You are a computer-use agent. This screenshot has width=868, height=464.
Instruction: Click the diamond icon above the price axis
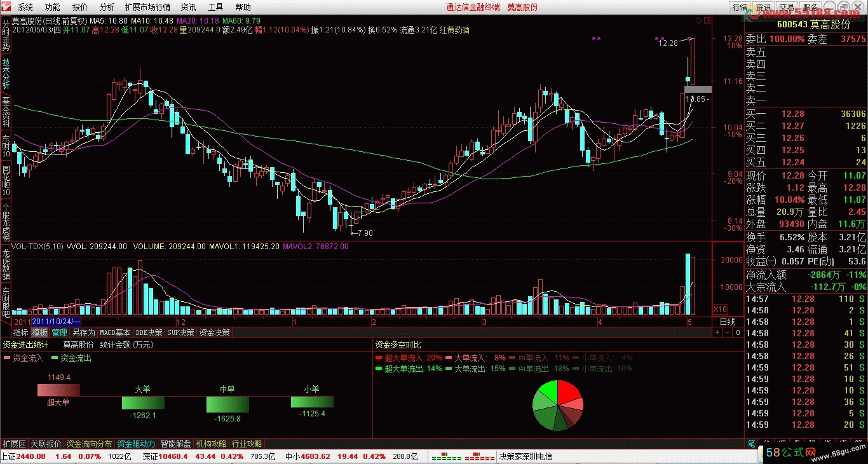[698, 21]
